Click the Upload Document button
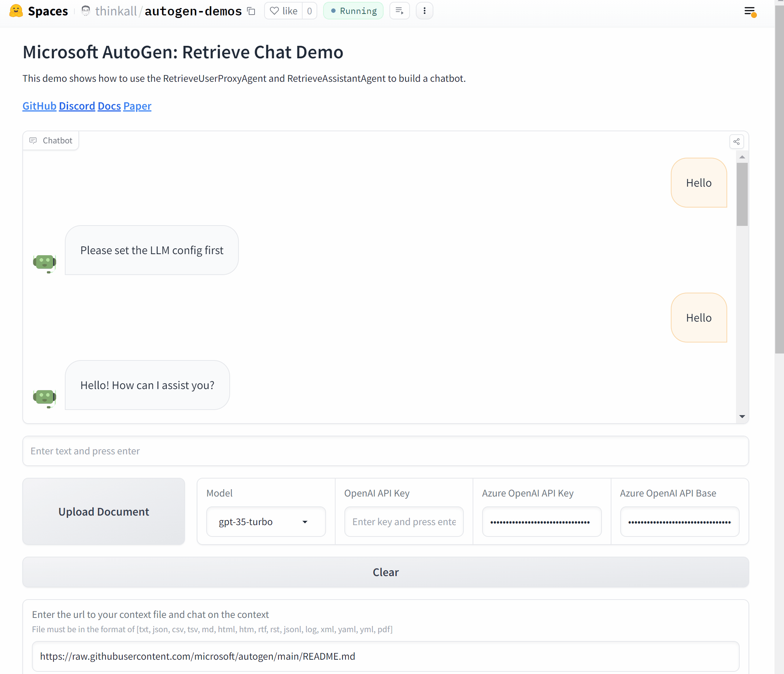The height and width of the screenshot is (674, 784). click(x=103, y=511)
